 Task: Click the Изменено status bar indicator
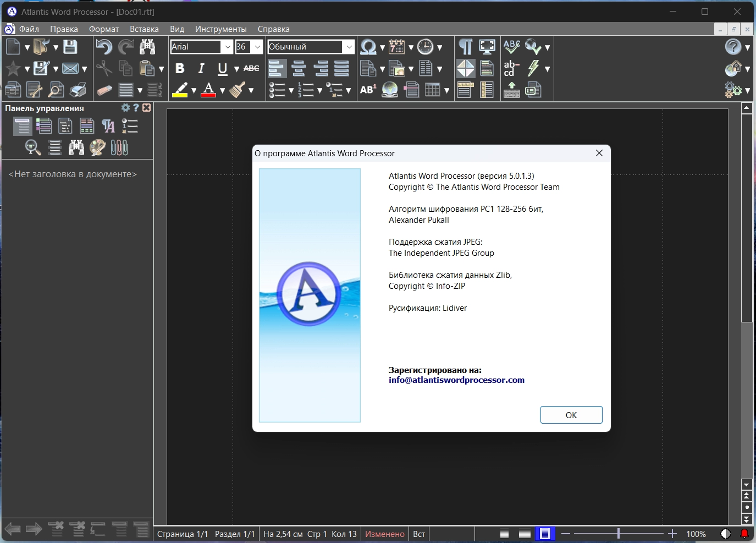point(384,534)
